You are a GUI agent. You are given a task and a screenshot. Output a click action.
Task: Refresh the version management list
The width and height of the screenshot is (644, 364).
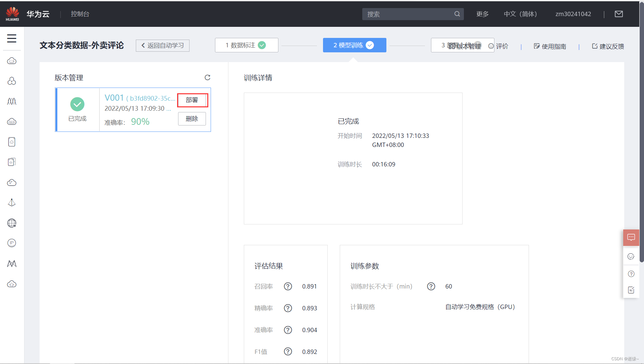[x=207, y=77]
